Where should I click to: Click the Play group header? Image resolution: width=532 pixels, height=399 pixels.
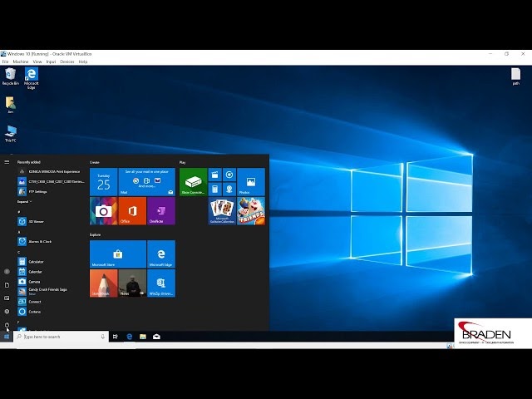pyautogui.click(x=183, y=163)
